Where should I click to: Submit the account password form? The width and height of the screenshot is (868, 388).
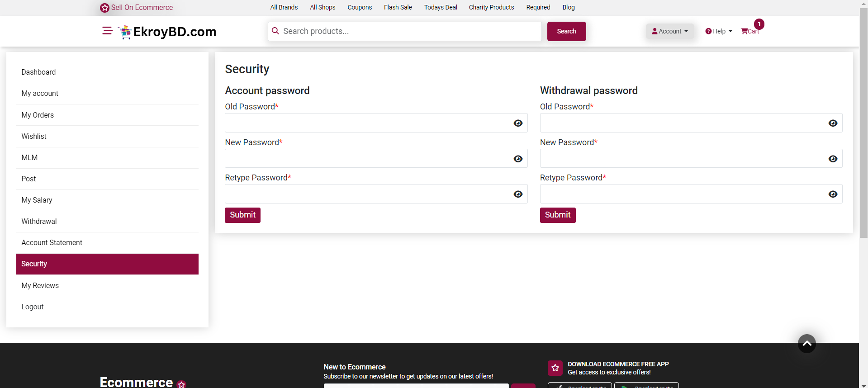[242, 215]
